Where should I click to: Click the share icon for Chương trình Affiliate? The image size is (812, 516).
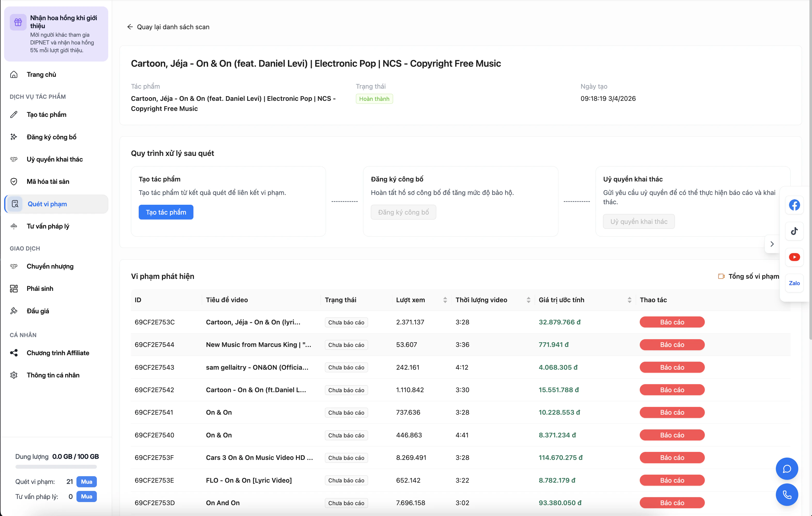point(14,353)
